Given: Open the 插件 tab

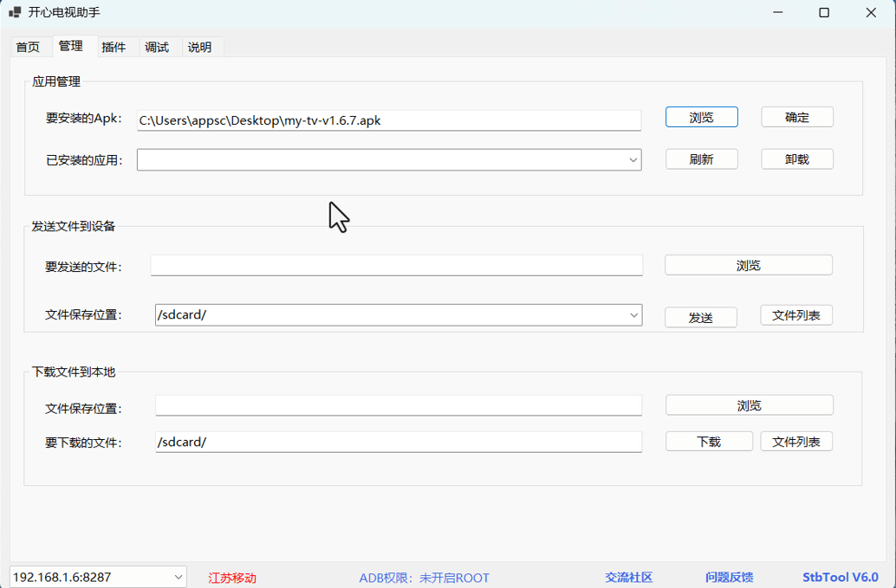Looking at the screenshot, I should click(114, 47).
